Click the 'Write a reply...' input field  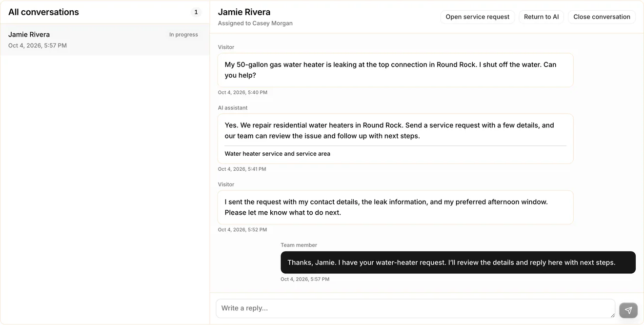click(415, 308)
